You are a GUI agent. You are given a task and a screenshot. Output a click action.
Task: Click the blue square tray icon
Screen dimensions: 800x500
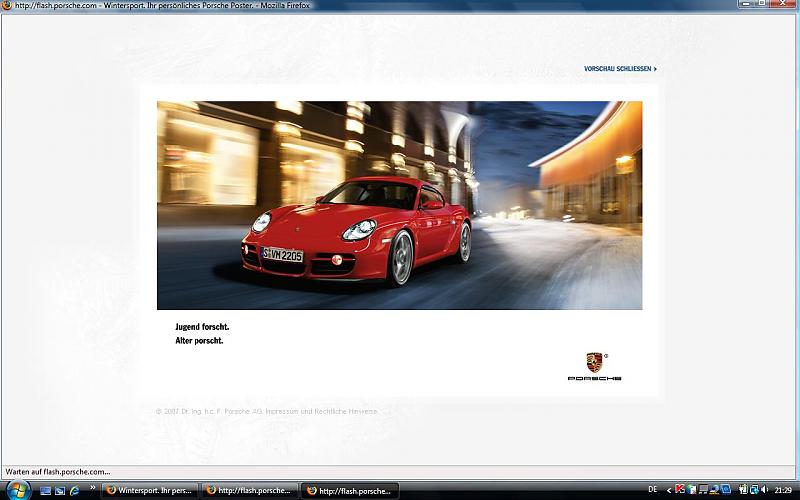(726, 490)
